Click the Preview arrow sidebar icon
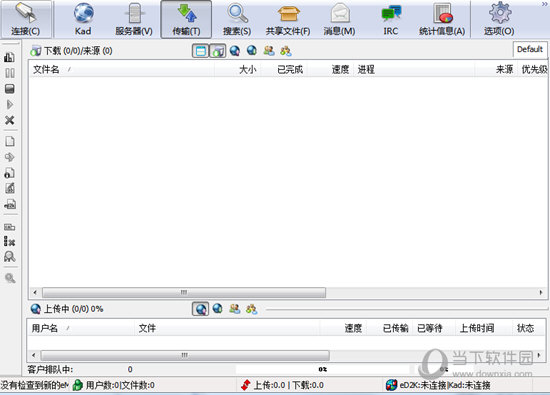550x395 pixels. pyautogui.click(x=10, y=157)
